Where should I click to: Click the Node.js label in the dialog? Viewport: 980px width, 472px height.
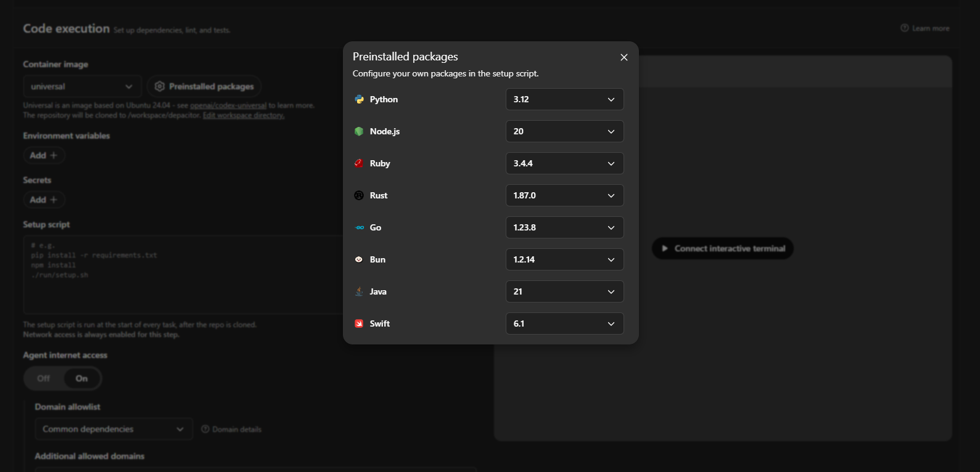385,131
